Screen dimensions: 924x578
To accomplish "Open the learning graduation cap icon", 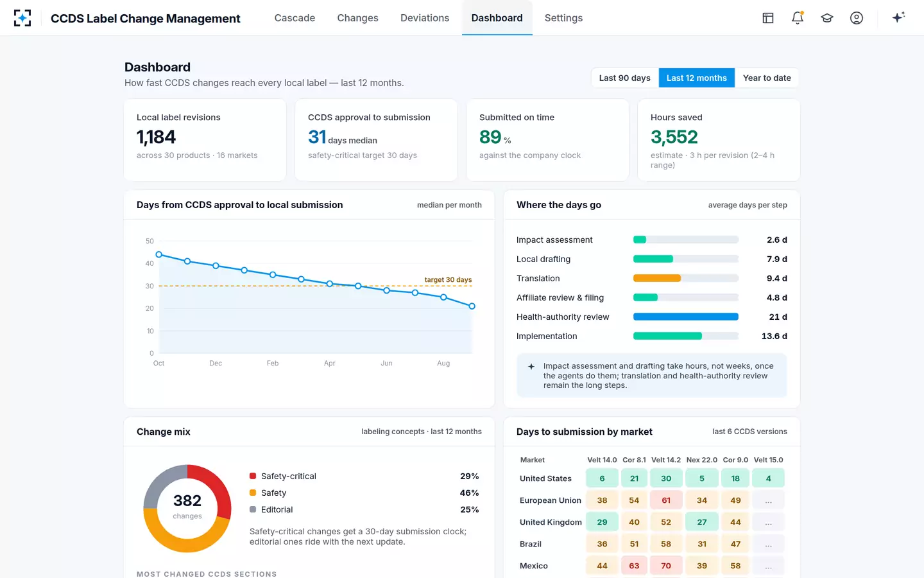I will pos(827,18).
